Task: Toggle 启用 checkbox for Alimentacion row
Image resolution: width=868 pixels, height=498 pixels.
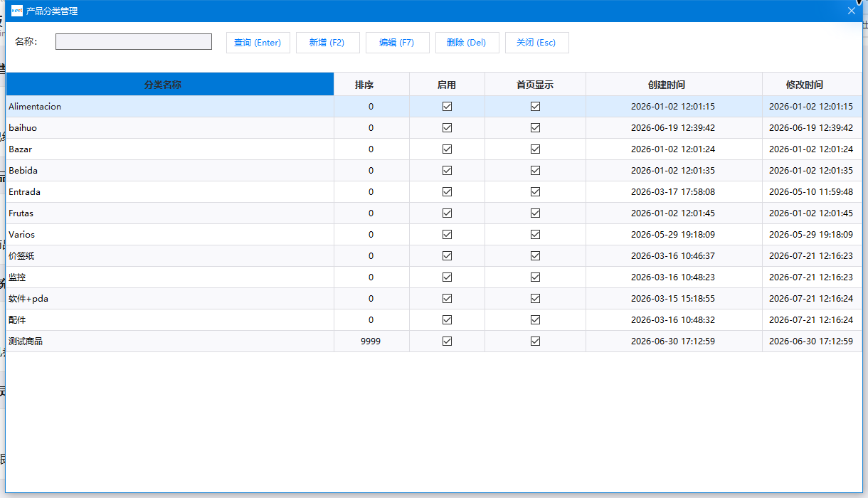Action: click(447, 107)
